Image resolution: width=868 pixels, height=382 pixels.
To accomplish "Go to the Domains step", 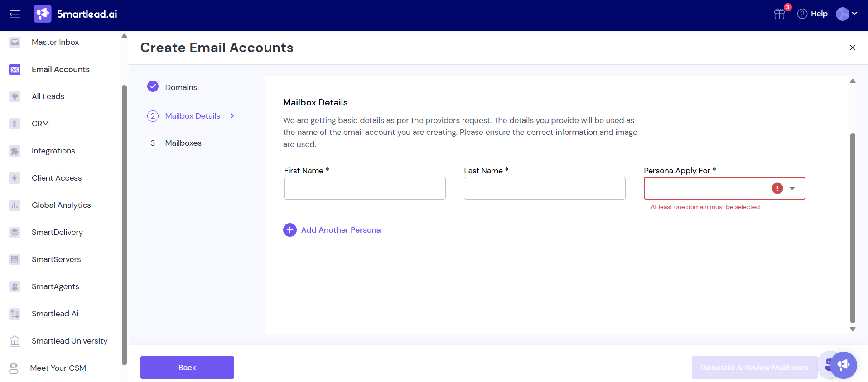I will pos(181,87).
